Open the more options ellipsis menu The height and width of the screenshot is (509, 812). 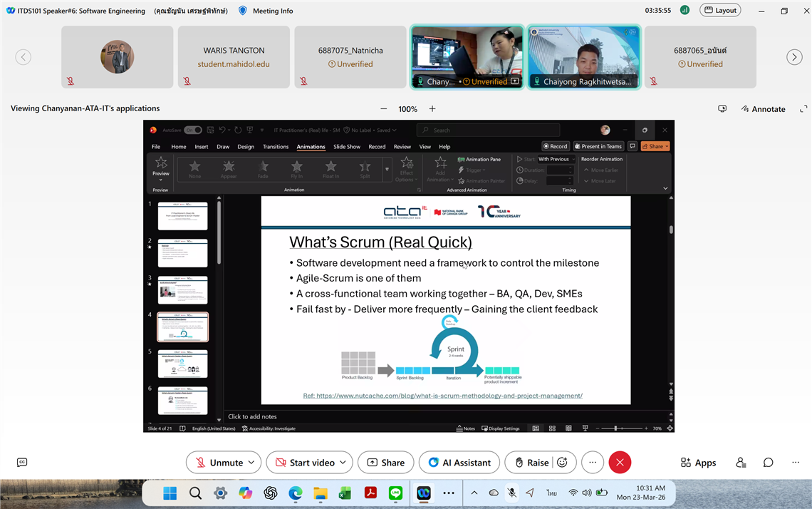click(593, 463)
